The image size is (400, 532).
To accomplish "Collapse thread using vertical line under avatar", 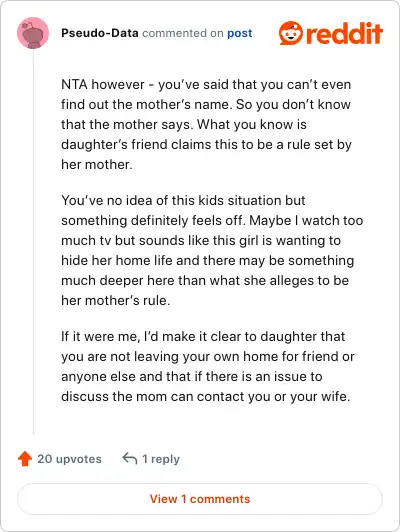I will coord(33,243).
